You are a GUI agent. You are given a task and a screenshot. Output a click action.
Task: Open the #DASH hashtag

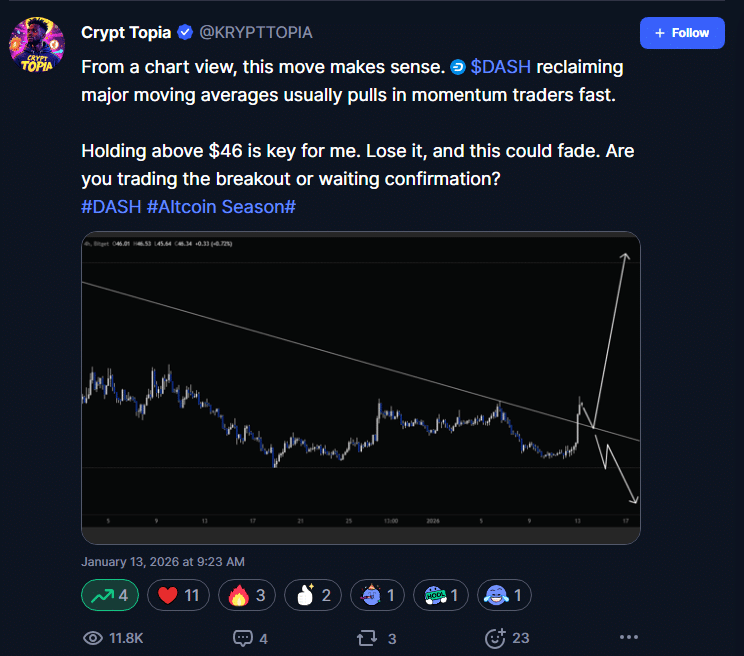click(x=111, y=206)
